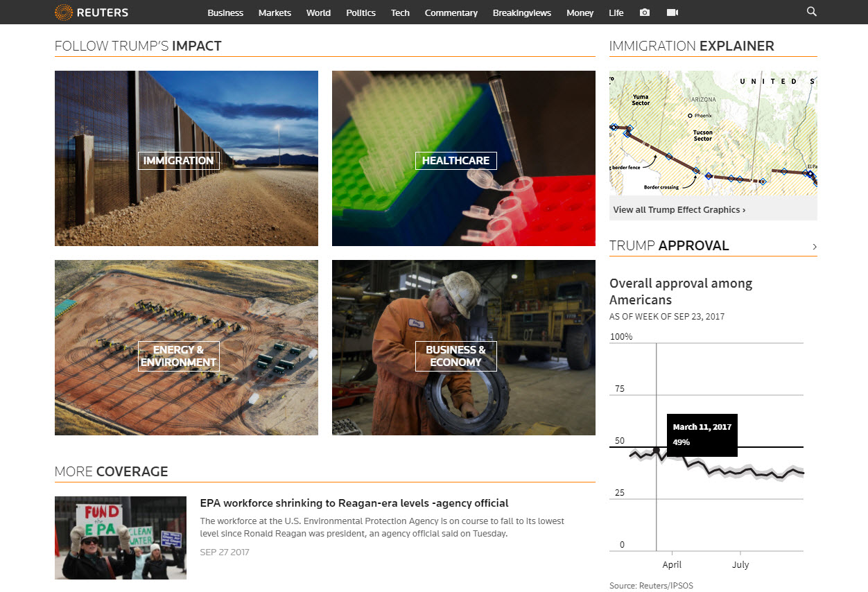Open the Politics nav item
Image resolution: width=868 pixels, height=592 pixels.
coord(361,12)
